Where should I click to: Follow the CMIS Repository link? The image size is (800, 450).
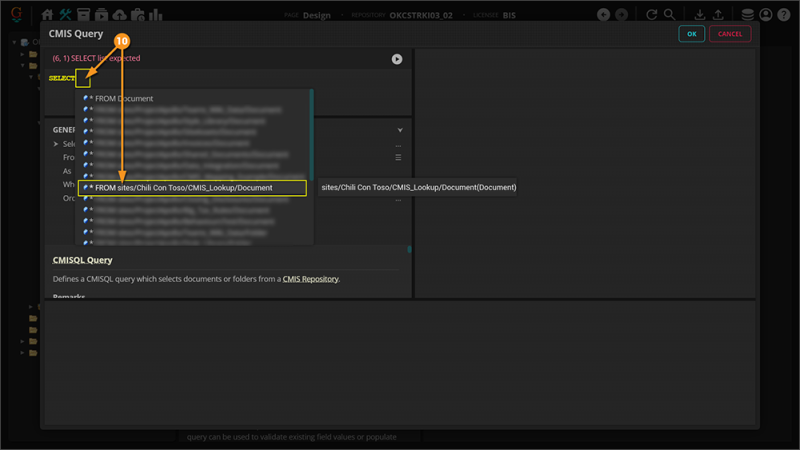point(310,279)
